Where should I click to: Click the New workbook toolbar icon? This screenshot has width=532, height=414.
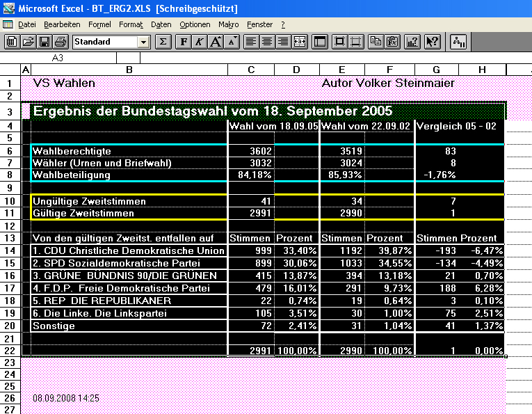pos(12,42)
